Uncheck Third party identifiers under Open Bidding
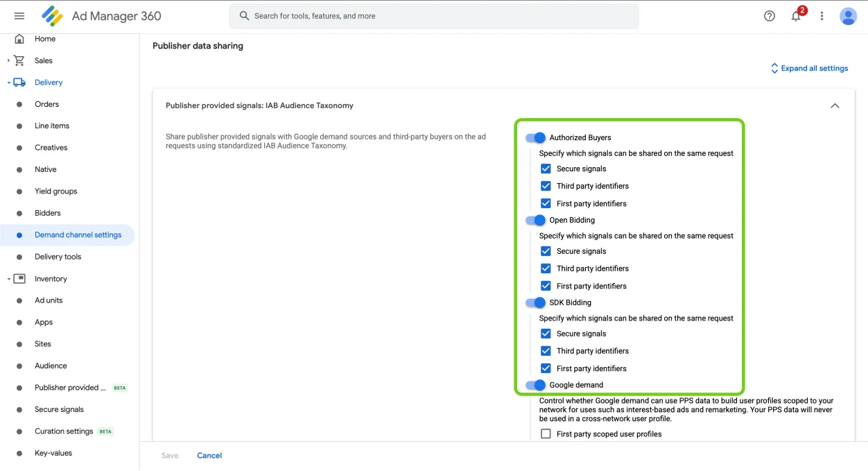 (x=546, y=268)
